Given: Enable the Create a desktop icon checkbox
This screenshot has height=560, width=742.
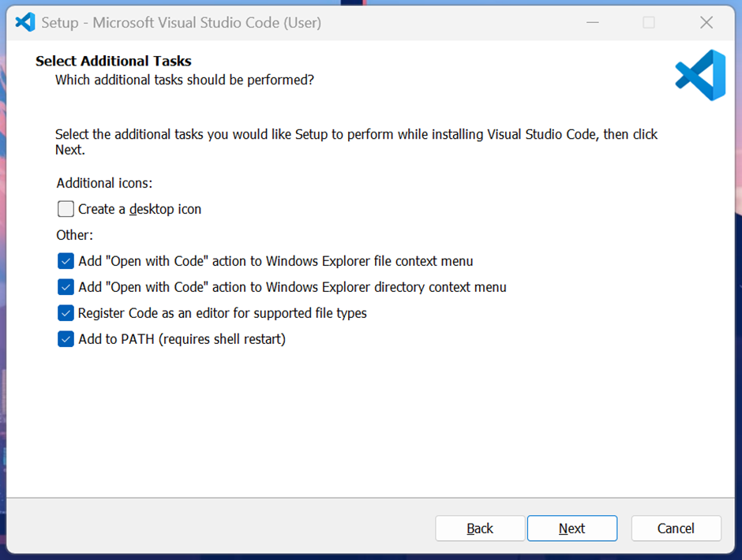Looking at the screenshot, I should pyautogui.click(x=66, y=208).
